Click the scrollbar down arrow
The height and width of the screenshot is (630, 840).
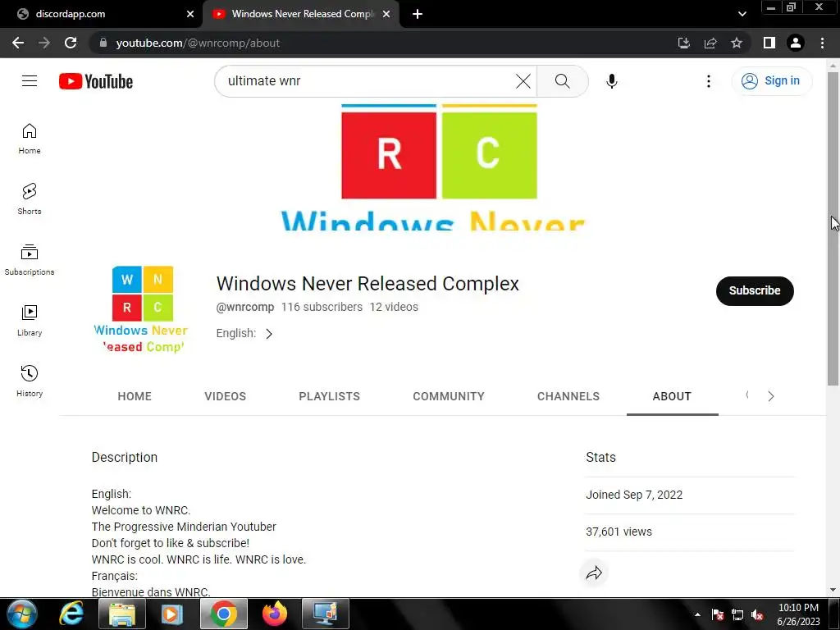click(x=833, y=591)
